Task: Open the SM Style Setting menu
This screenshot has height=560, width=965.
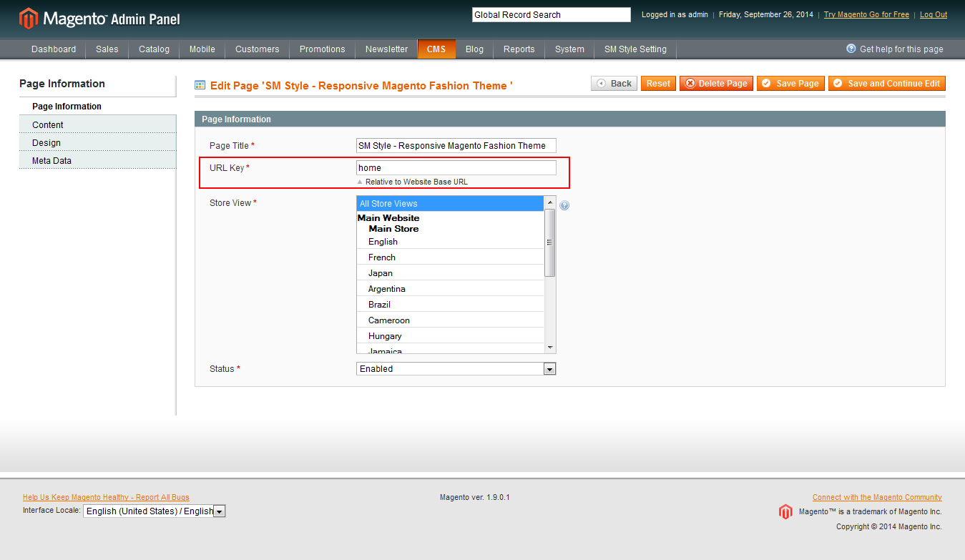Action: [635, 49]
